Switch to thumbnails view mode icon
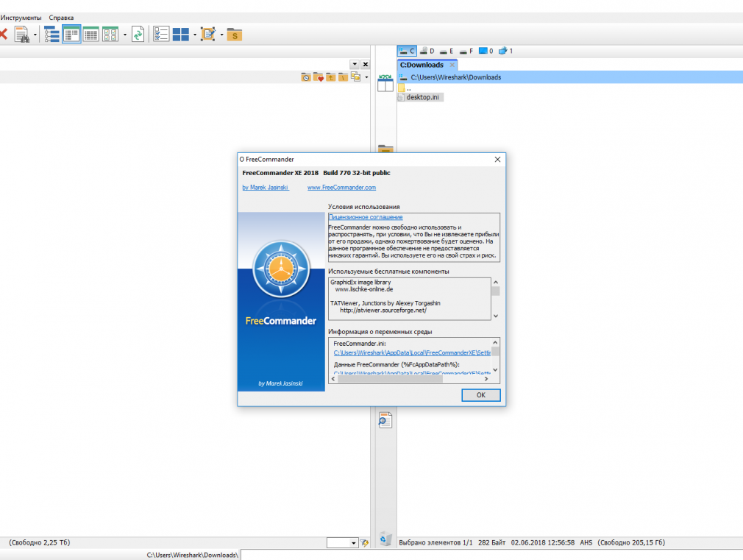This screenshot has height=560, width=743. point(110,35)
